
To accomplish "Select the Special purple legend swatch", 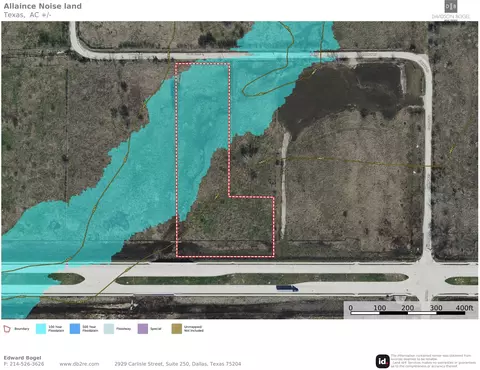I will (x=143, y=329).
